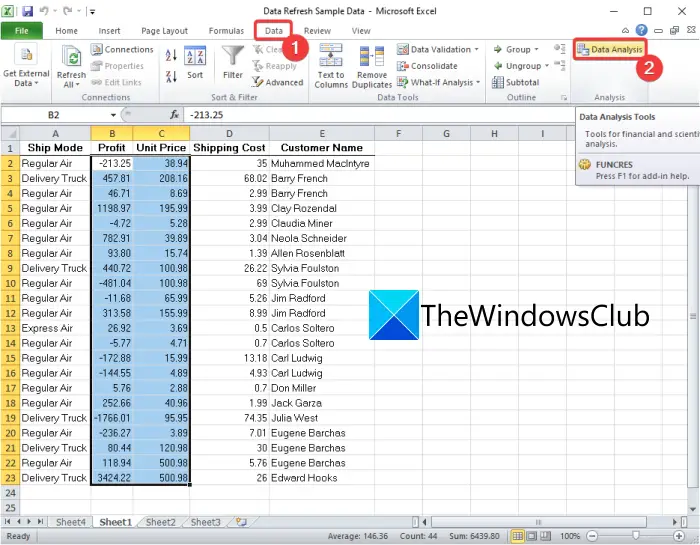Switch to the Formulas tab
The width and height of the screenshot is (700, 545).
(x=226, y=30)
